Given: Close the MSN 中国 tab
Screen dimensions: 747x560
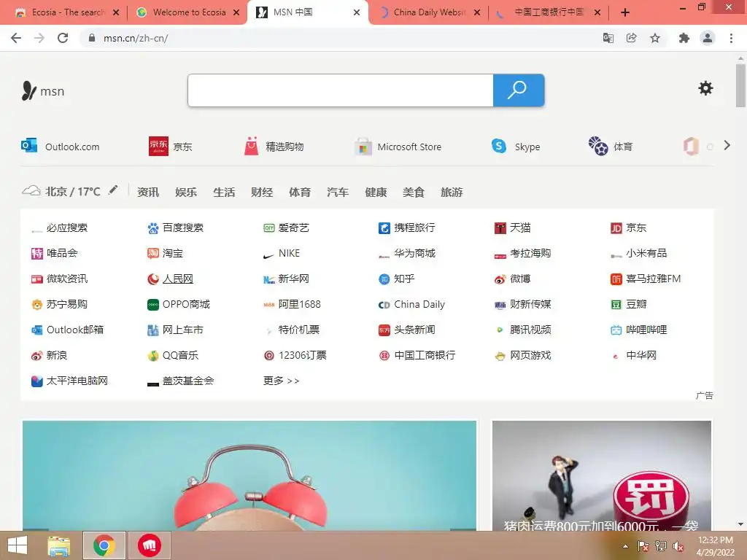Looking at the screenshot, I should coord(357,13).
